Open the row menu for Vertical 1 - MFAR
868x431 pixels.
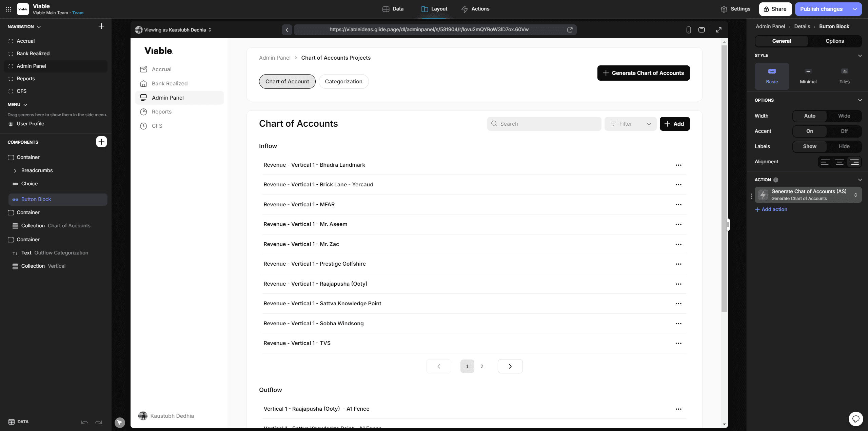[x=678, y=205]
